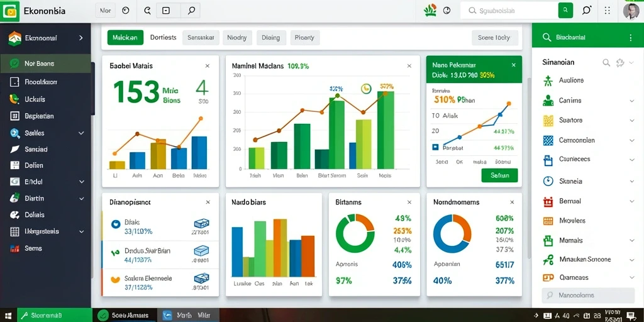
Task: Open the Auolions item icon in right panel
Action: (548, 80)
